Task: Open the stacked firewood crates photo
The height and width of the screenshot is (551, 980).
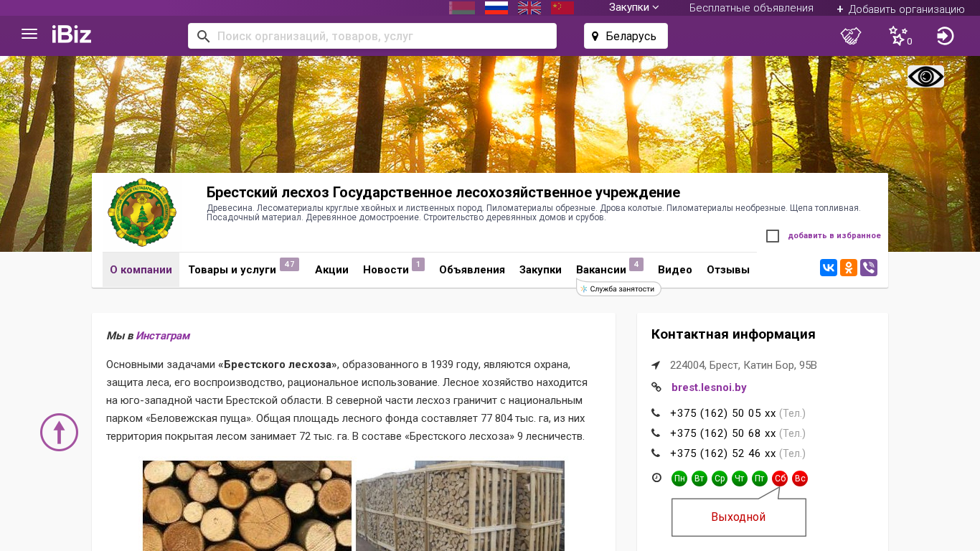Action: 460,506
